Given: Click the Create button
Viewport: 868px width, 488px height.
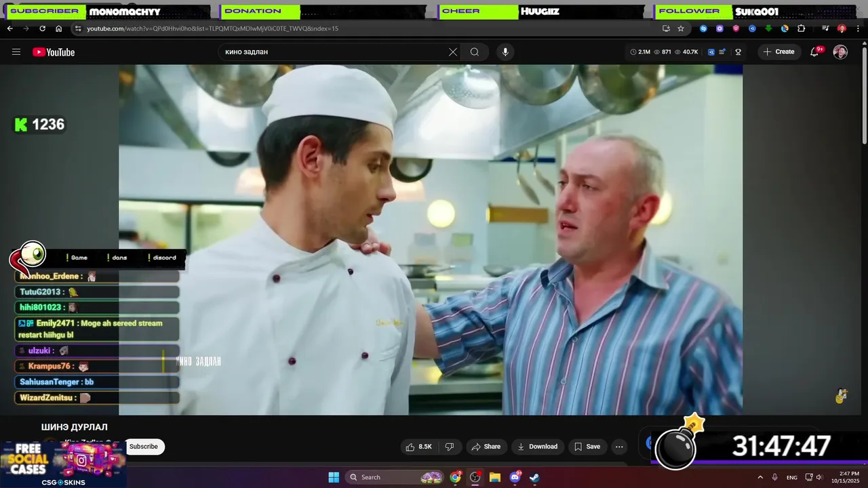Looking at the screenshot, I should 779,52.
